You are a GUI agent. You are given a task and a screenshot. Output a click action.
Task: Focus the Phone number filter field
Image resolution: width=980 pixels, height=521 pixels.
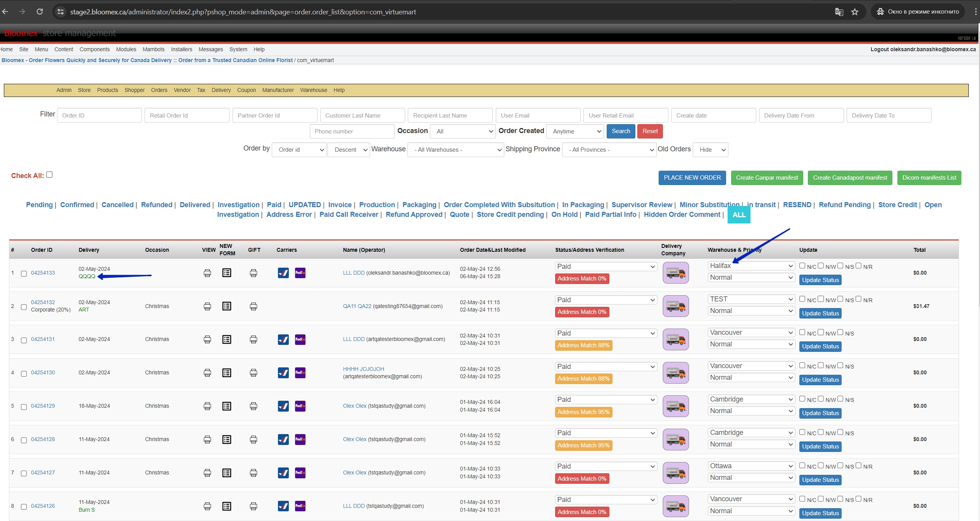click(352, 132)
